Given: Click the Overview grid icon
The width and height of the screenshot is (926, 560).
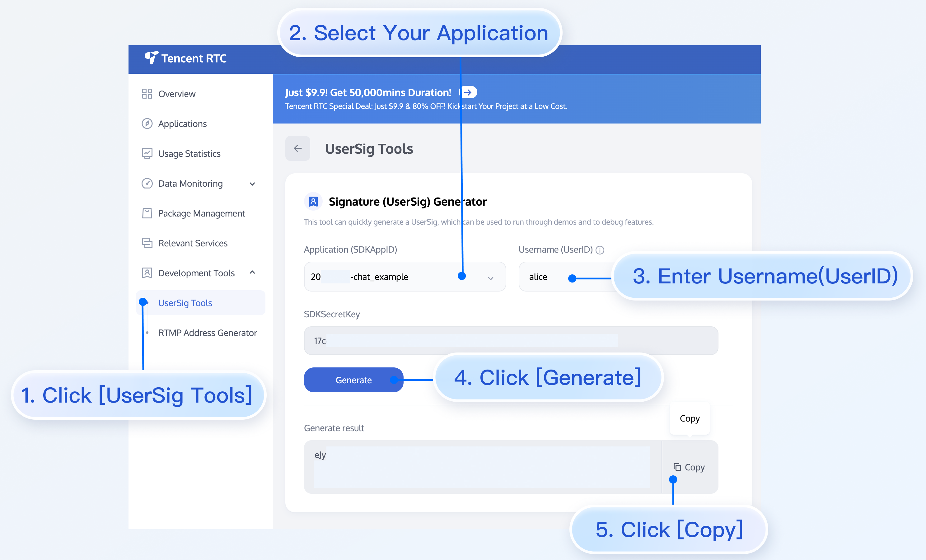Looking at the screenshot, I should click(x=147, y=94).
